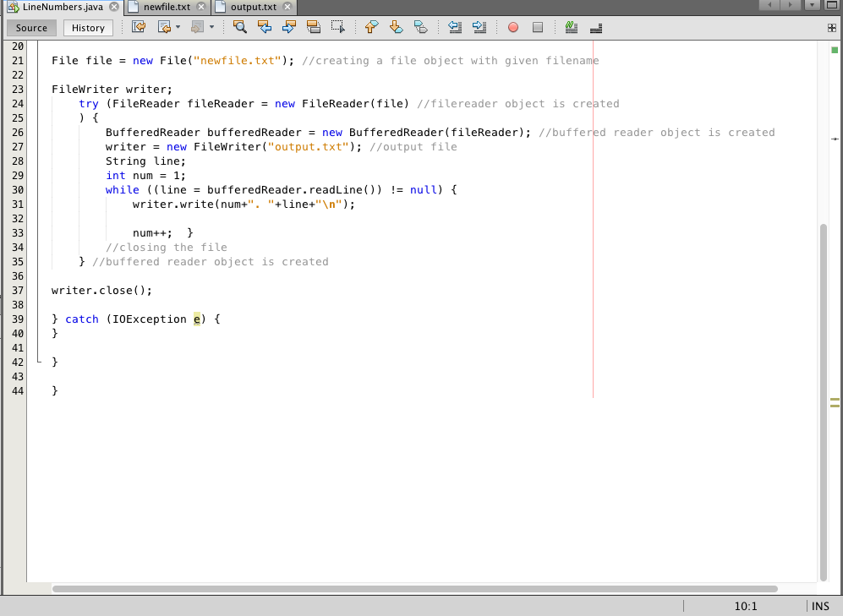Toggle highlight search icon
Viewport: 843px width, 616px height.
pos(314,27)
